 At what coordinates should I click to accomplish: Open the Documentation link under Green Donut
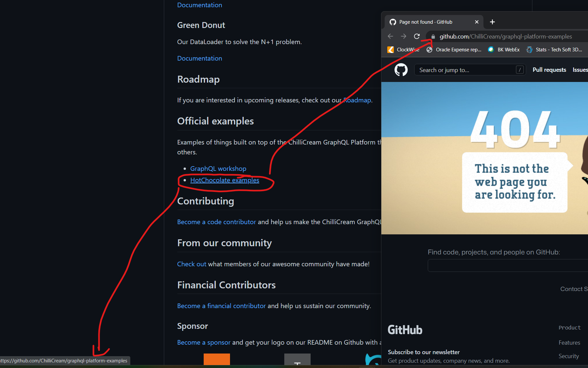199,58
